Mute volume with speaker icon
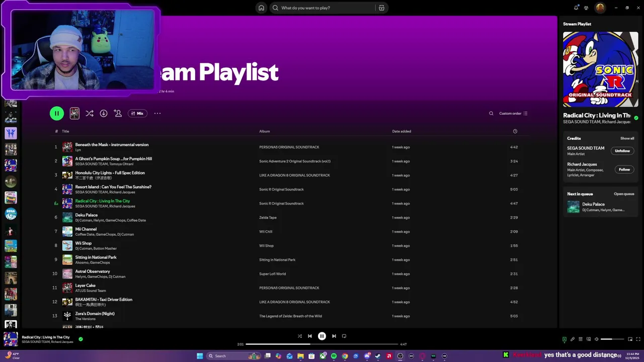Screen dimensions: 644x362 [596, 339]
